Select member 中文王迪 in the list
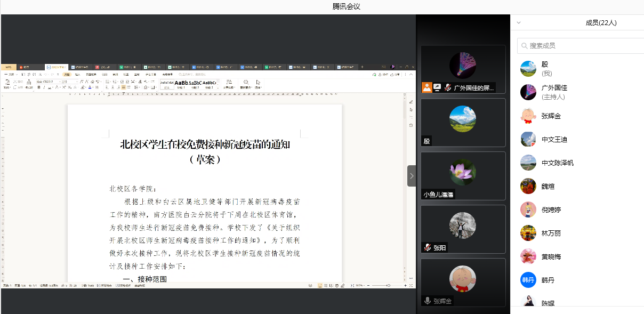 [554, 139]
